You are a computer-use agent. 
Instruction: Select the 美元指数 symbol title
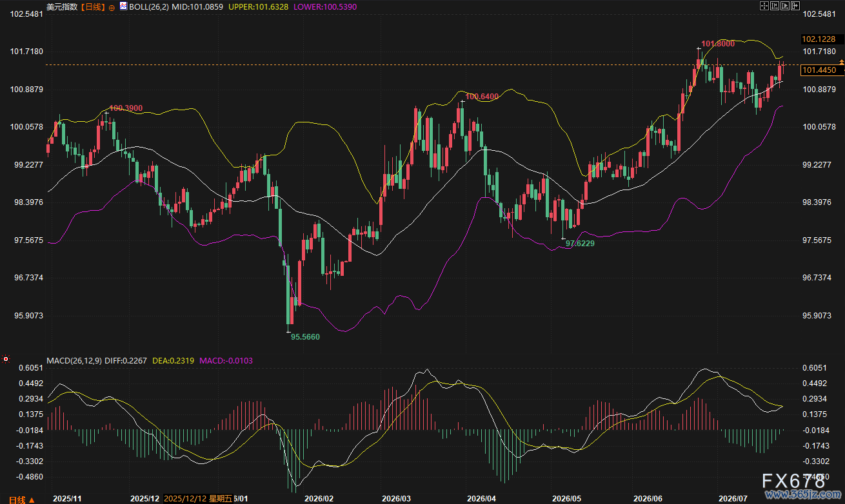(x=63, y=6)
